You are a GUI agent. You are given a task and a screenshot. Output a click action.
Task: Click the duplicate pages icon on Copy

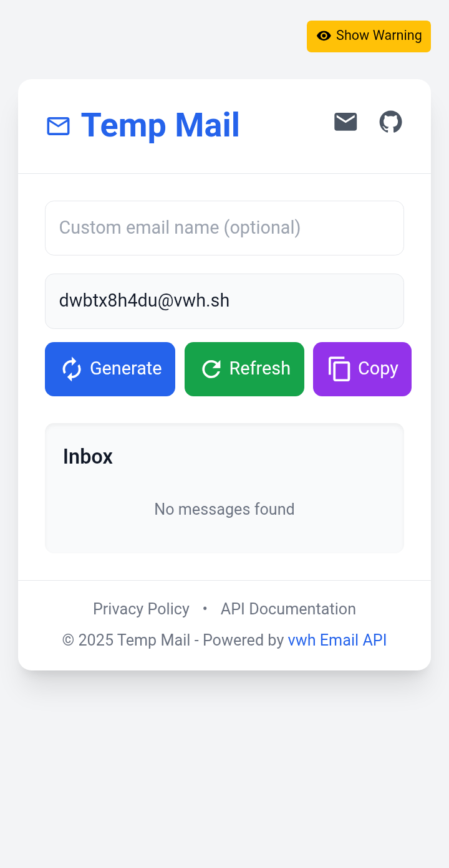pyautogui.click(x=339, y=369)
